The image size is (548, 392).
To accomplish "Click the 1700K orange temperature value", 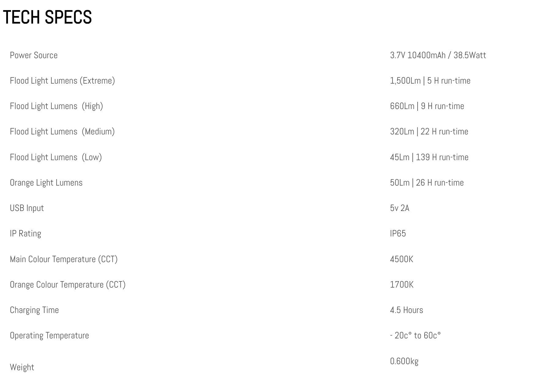I will click(x=402, y=285).
